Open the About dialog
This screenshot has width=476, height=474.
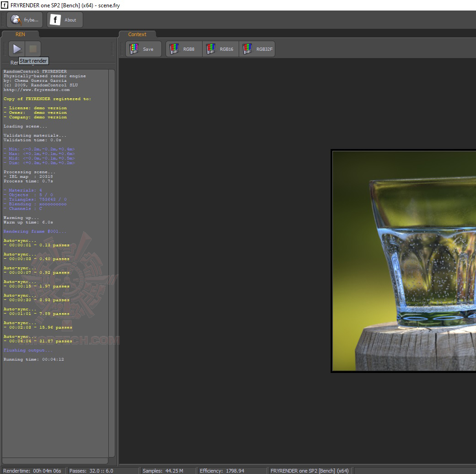click(x=64, y=20)
